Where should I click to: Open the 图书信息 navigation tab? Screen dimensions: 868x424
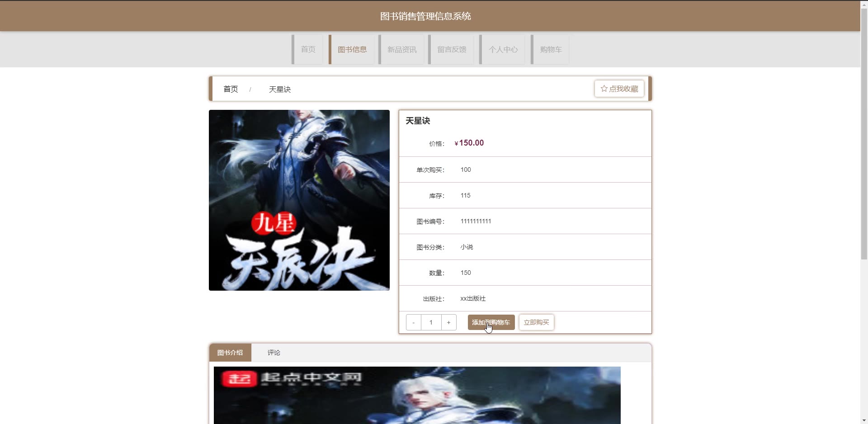click(x=352, y=49)
